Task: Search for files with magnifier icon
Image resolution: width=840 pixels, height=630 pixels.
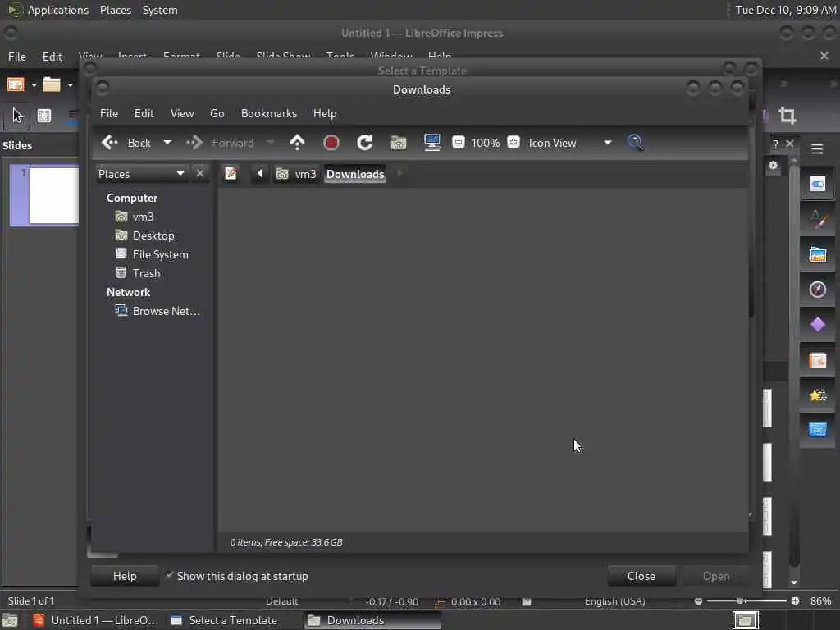Action: 635,143
